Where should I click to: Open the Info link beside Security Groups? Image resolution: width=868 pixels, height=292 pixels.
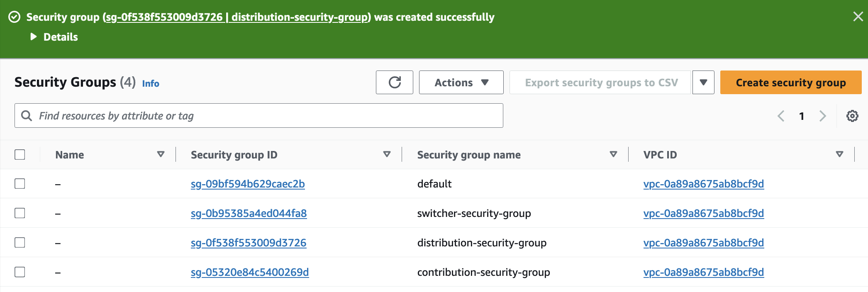pos(151,83)
